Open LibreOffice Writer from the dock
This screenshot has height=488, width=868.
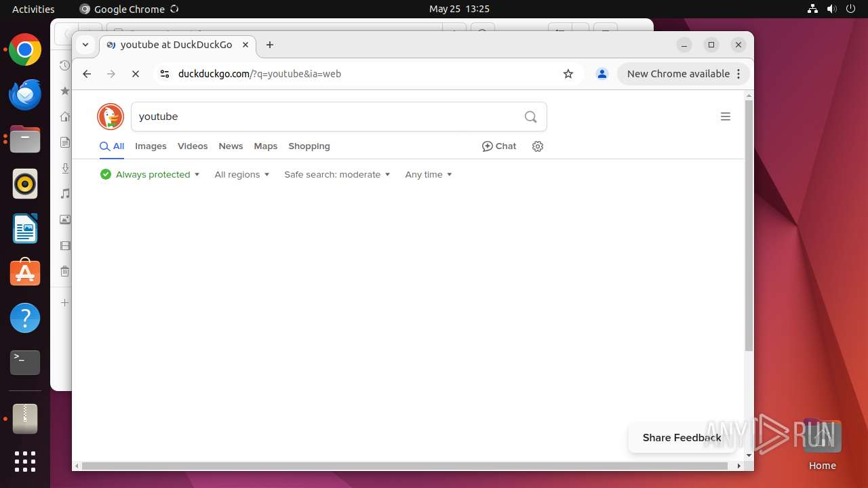click(25, 228)
